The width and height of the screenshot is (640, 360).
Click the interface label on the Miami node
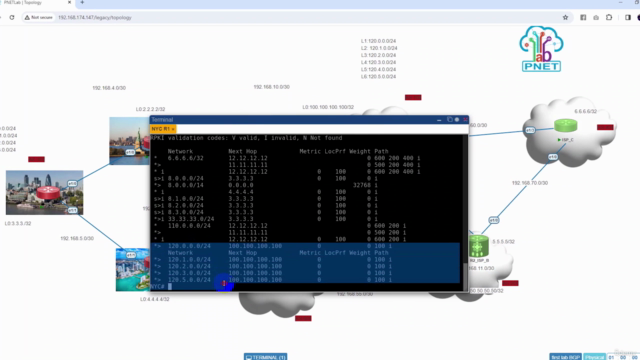(x=131, y=255)
